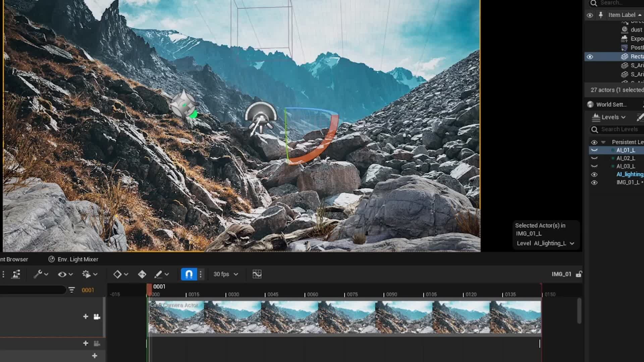Click the Expo actor fog icon
The image size is (644, 362).
click(x=625, y=39)
